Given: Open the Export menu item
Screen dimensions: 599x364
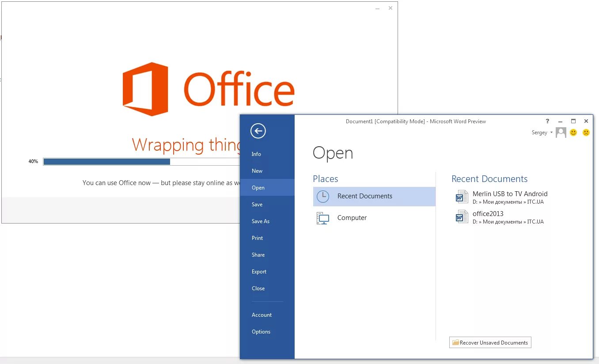Looking at the screenshot, I should (267, 272).
